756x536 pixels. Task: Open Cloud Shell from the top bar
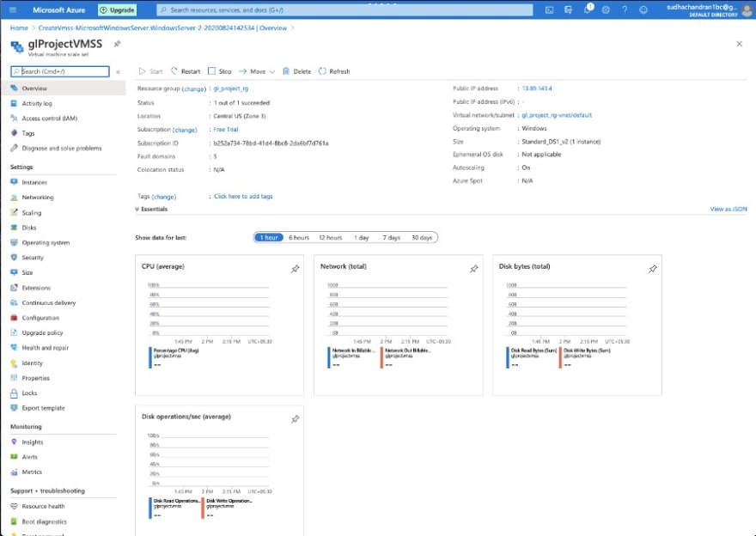[549, 9]
